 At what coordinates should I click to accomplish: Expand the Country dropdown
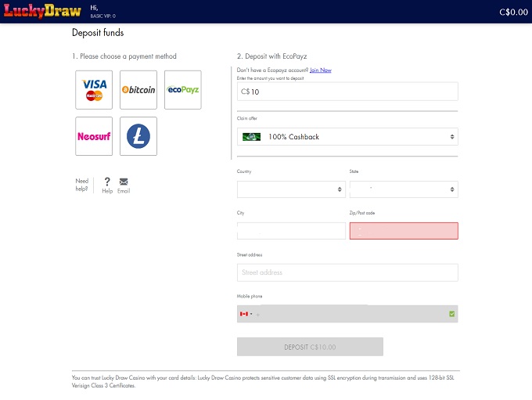point(290,189)
